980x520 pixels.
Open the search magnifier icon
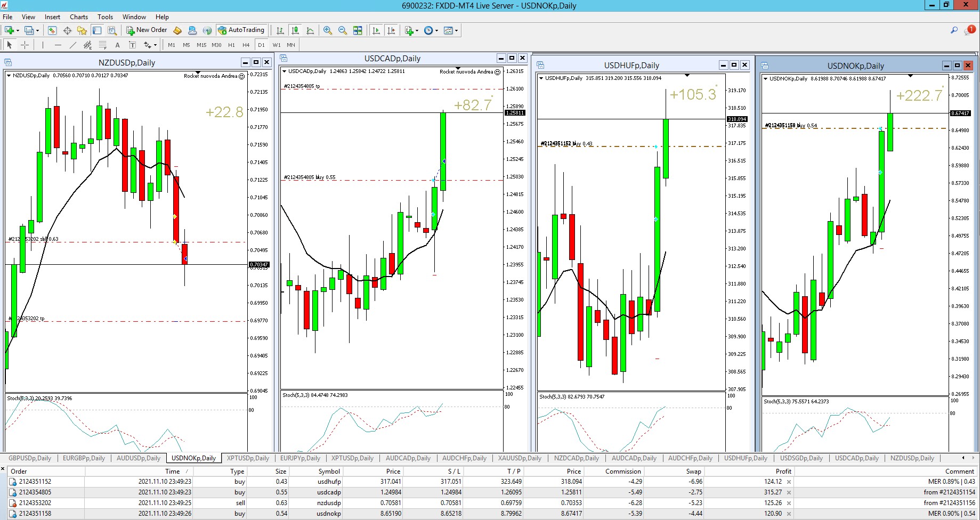(954, 30)
